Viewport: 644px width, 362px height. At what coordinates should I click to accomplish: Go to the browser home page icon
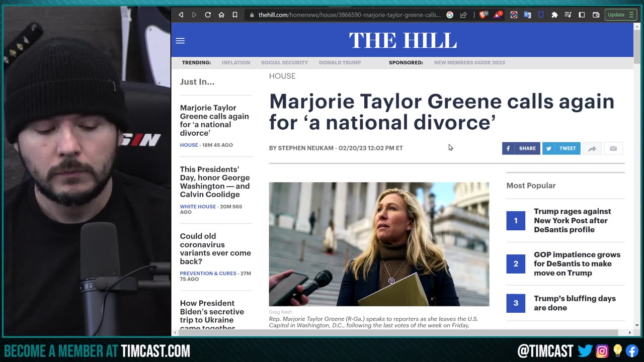pyautogui.click(x=221, y=15)
